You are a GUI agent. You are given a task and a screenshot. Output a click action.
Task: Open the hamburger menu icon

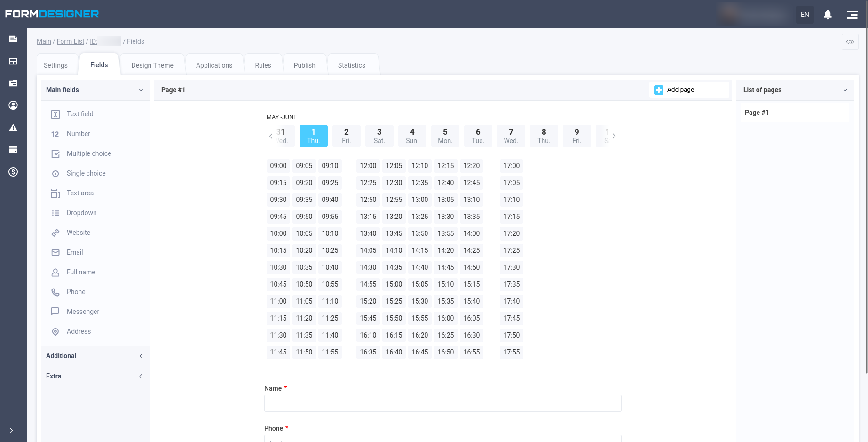click(852, 15)
